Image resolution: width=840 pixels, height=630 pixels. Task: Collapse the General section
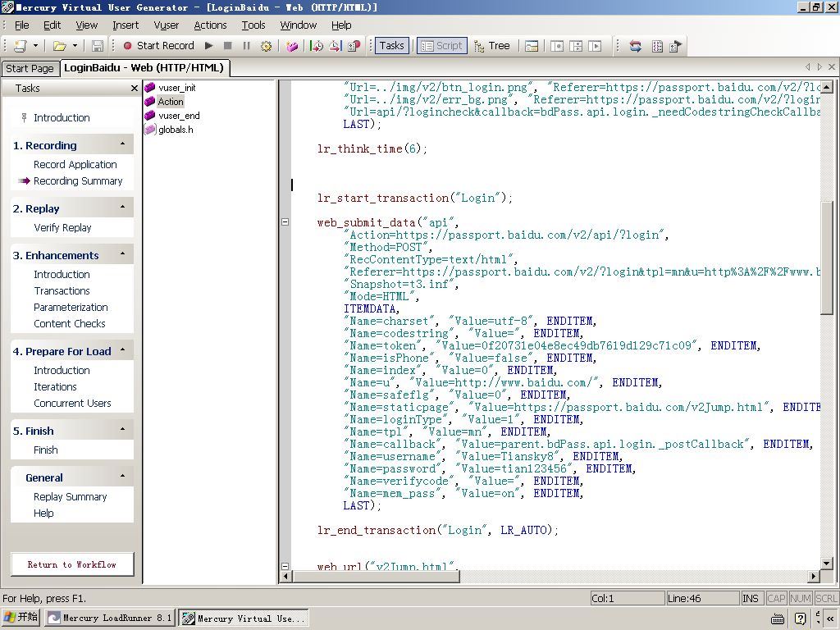click(x=123, y=477)
